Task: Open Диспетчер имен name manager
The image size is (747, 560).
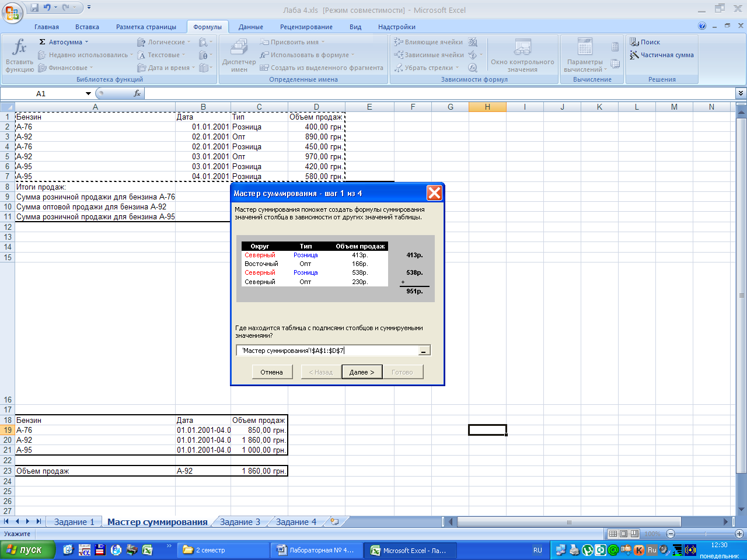Action: (239, 55)
